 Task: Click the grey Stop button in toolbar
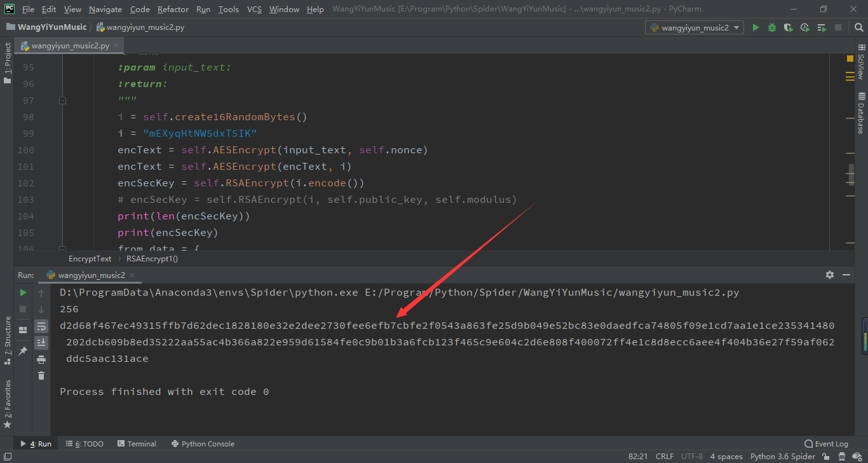click(838, 27)
